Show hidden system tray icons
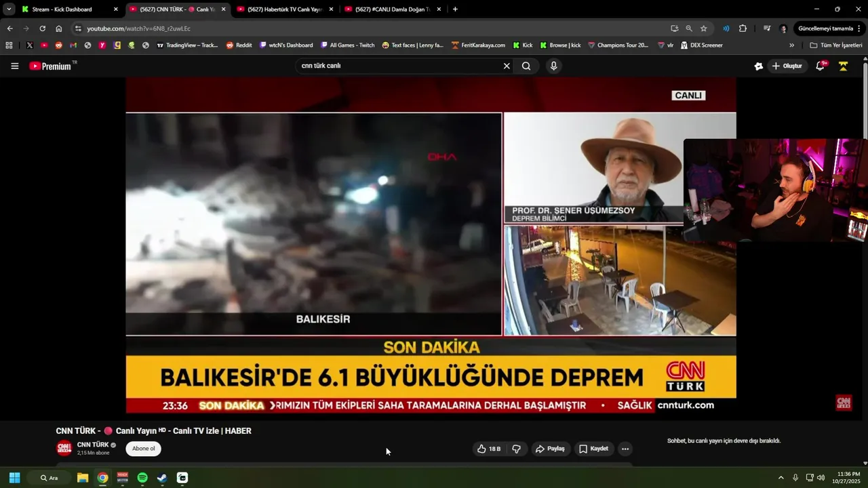 [x=781, y=478]
